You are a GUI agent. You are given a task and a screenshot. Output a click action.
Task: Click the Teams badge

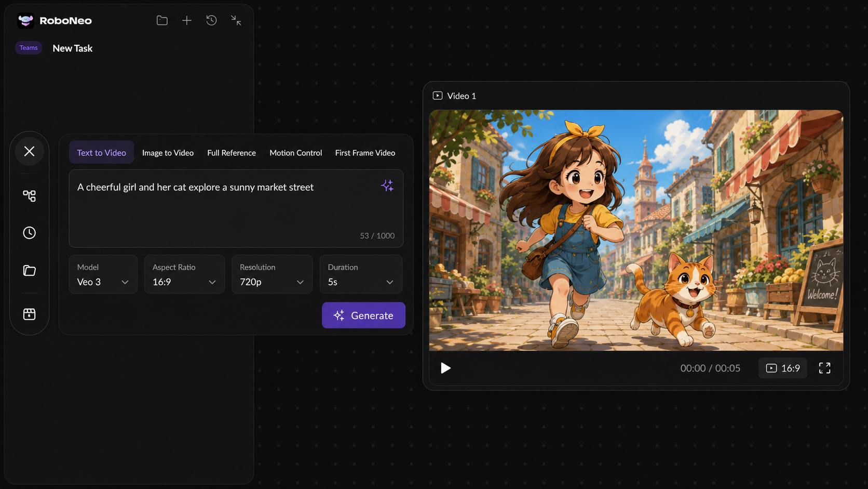pyautogui.click(x=29, y=48)
